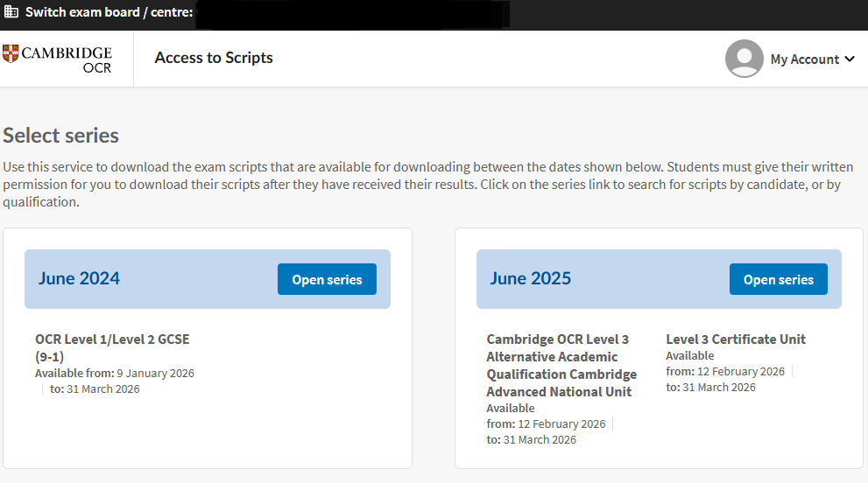868x483 pixels.
Task: Open the June 2024 series button
Action: [327, 279]
